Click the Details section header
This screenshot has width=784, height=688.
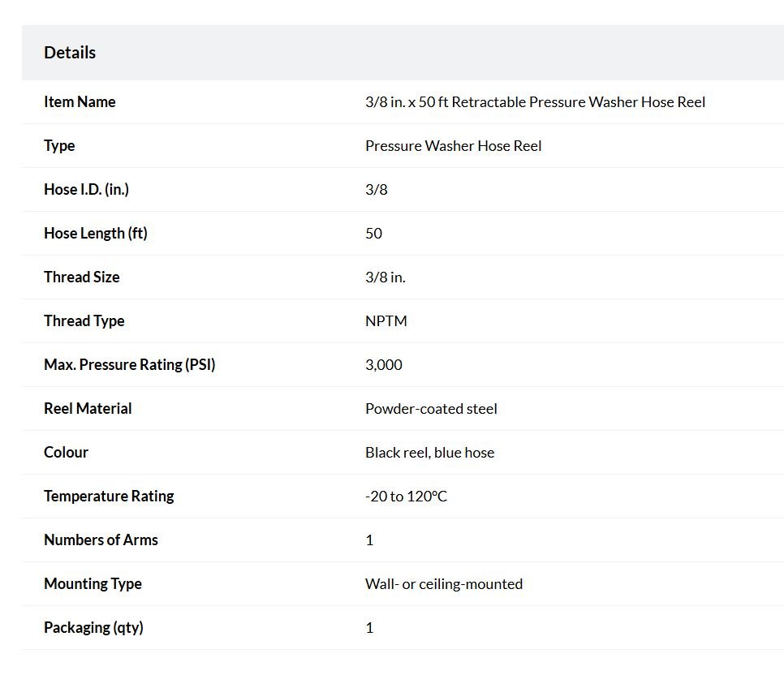pos(70,53)
